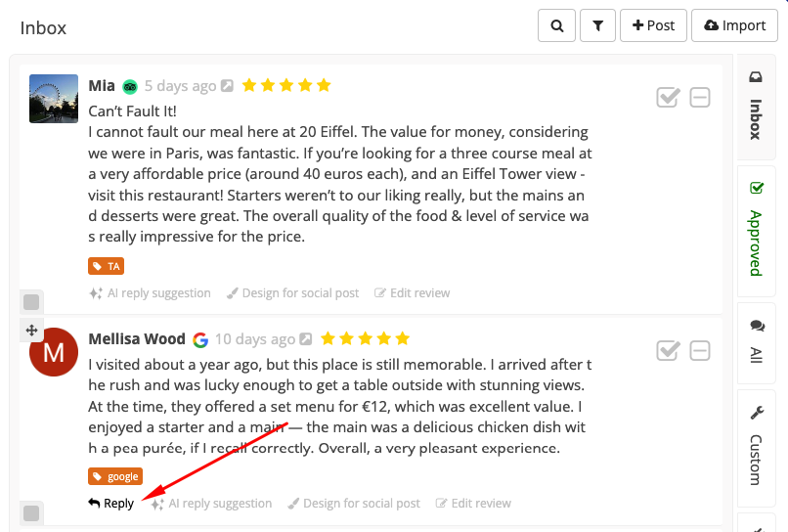Click the Google logo beside Mellisa Wood
Viewport: 788px width, 532px height.
pos(200,340)
